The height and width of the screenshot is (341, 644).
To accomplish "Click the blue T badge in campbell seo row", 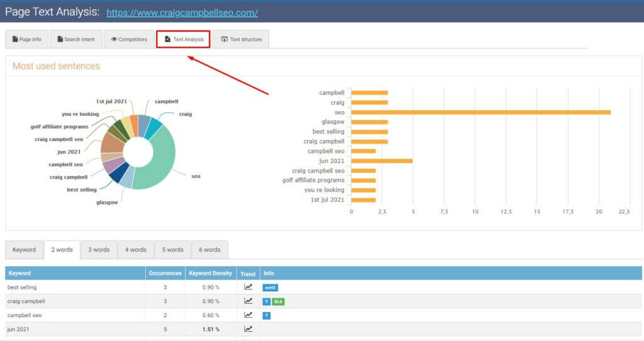I will (x=266, y=316).
